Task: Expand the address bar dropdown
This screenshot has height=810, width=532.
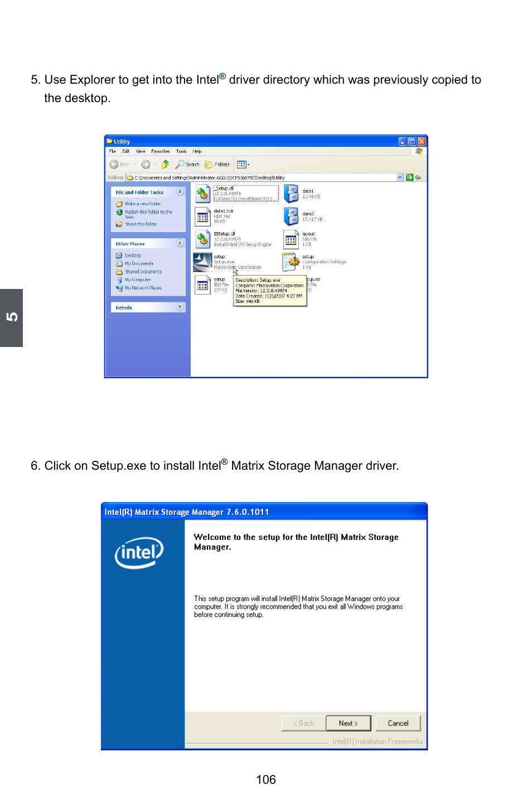Action: coord(400,177)
